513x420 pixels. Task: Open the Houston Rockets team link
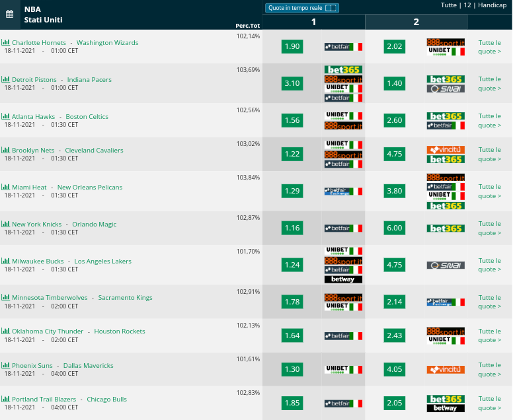tap(120, 332)
